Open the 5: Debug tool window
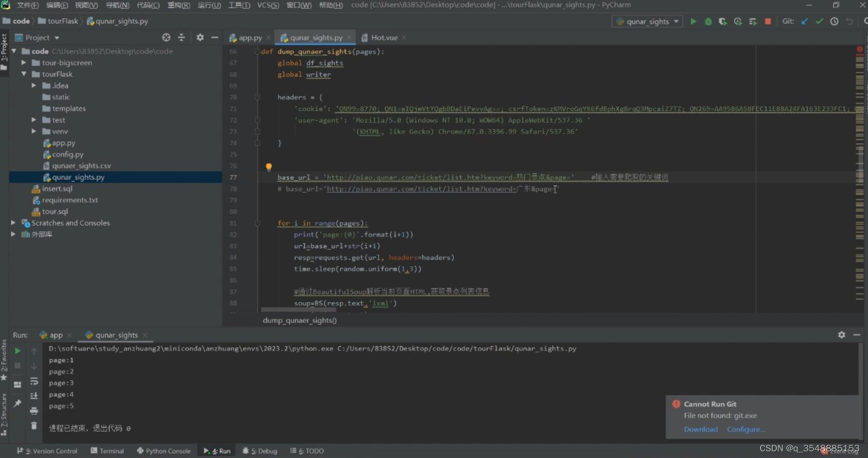 pyautogui.click(x=260, y=451)
